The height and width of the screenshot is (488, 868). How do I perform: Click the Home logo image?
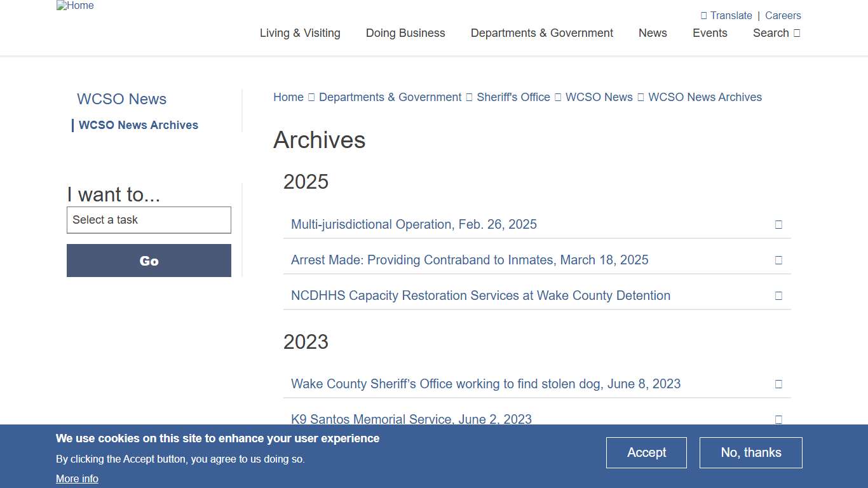tap(75, 6)
